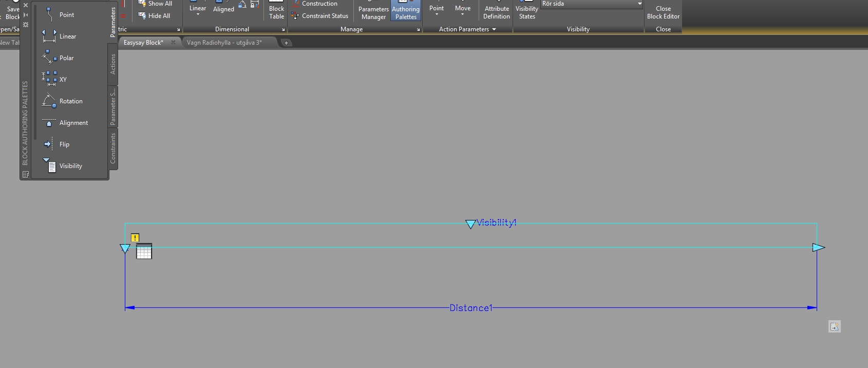Close the Easysay Block* tab

[173, 43]
